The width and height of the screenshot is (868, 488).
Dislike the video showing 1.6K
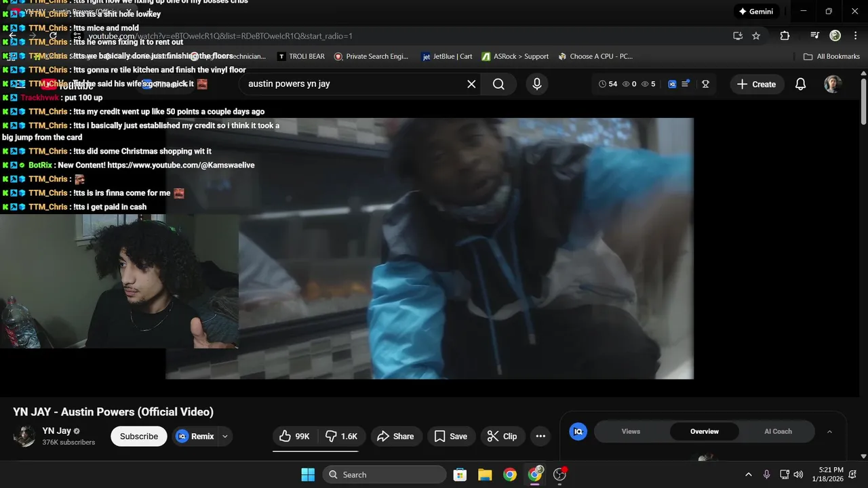coord(342,436)
